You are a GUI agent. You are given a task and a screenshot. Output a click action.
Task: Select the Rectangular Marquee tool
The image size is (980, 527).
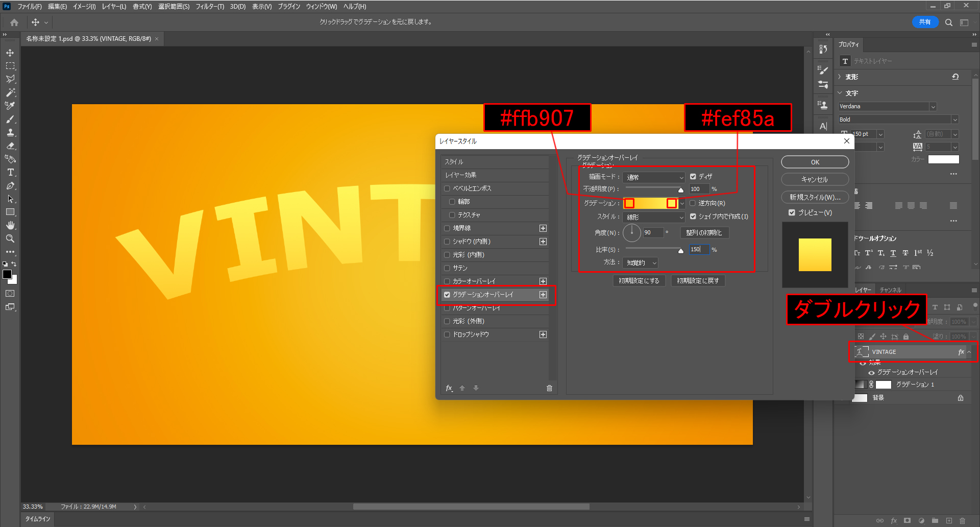10,66
